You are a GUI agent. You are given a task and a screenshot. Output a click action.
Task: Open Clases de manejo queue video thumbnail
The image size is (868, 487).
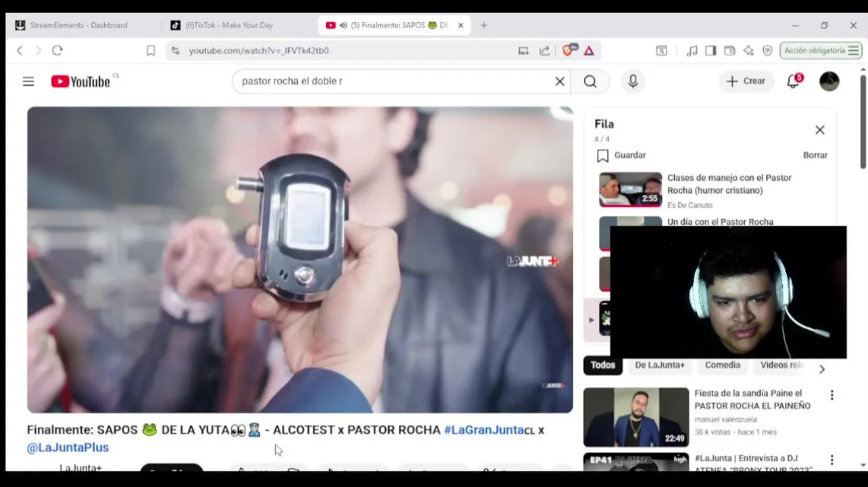coord(631,189)
